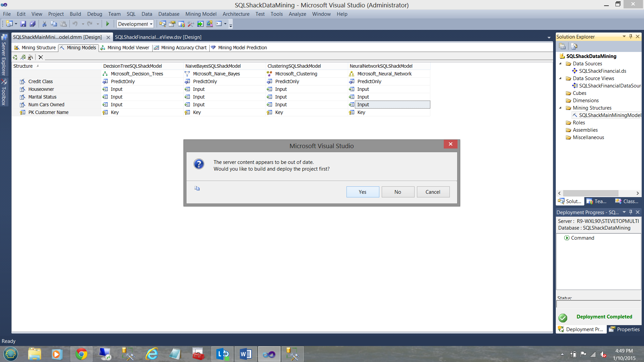Screen dimensions: 644x362
Task: Pin the Solution Explorer panel
Action: tap(631, 37)
